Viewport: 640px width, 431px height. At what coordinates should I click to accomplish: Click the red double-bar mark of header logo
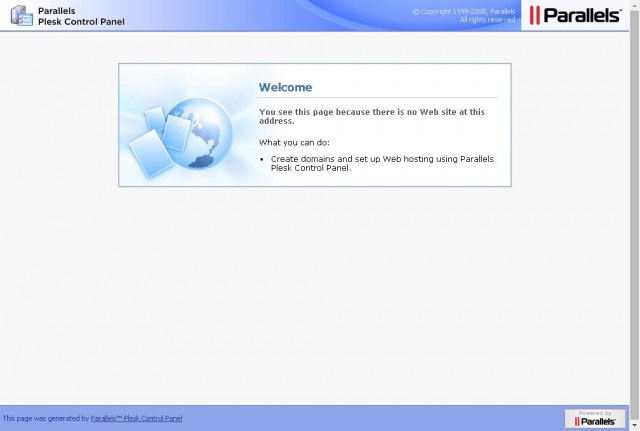(535, 16)
